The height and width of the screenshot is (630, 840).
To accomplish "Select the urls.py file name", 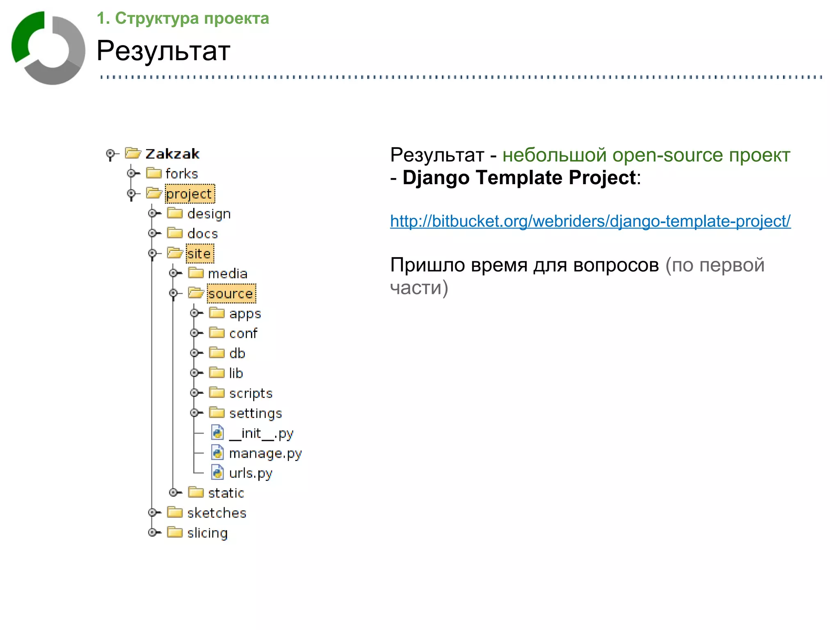I will point(251,473).
